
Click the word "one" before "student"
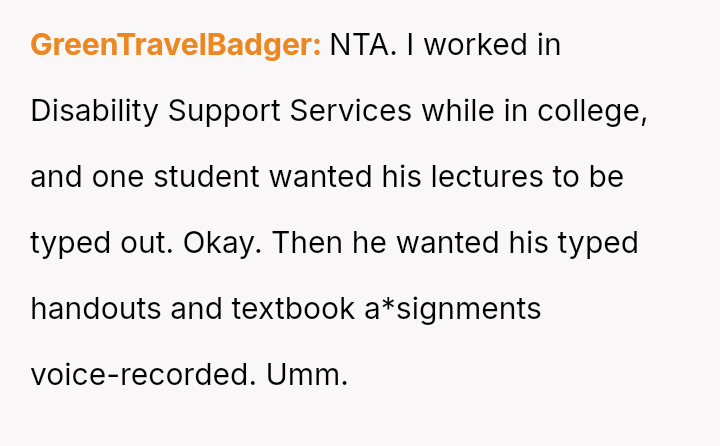pos(118,177)
